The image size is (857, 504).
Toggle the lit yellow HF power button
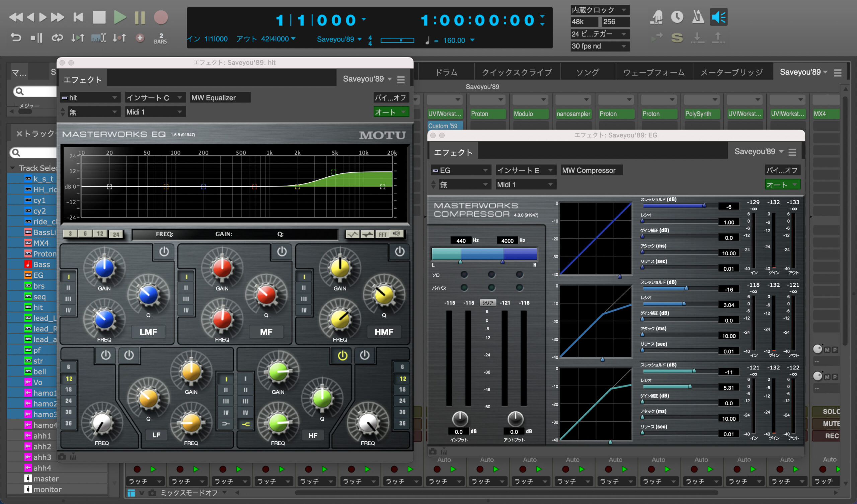point(342,355)
